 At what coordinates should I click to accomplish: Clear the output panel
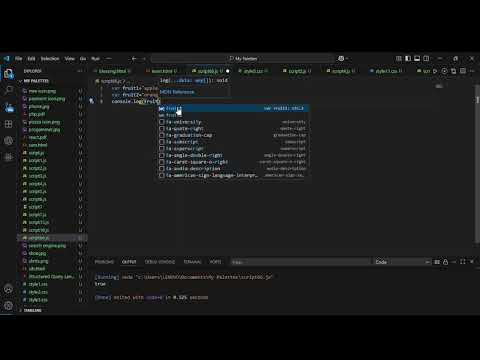tap(437, 262)
